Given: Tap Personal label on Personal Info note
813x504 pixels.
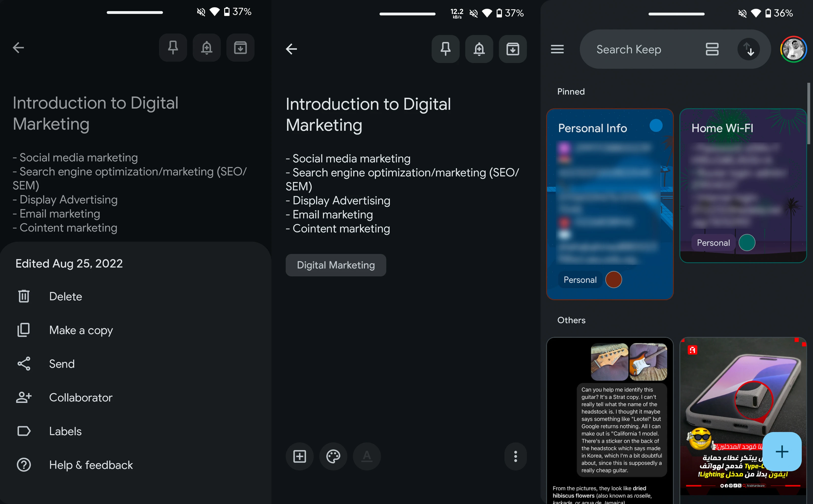Looking at the screenshot, I should [x=580, y=280].
